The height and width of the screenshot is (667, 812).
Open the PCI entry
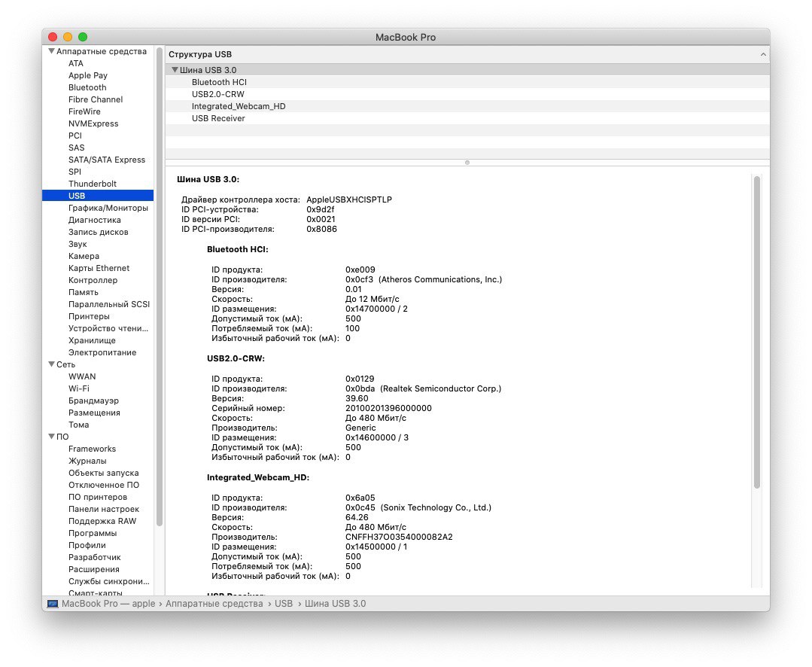click(75, 136)
